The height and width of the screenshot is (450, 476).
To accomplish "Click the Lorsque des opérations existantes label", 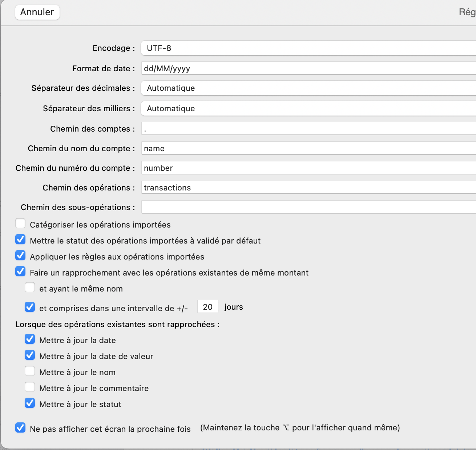I will coord(117,324).
